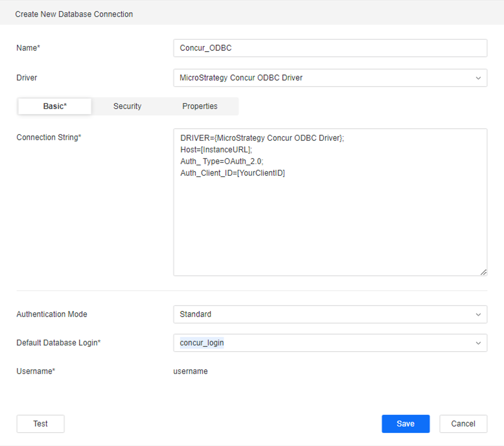This screenshot has height=446, width=504.
Task: Click the 'Default Database Login*' label
Action: coord(59,343)
